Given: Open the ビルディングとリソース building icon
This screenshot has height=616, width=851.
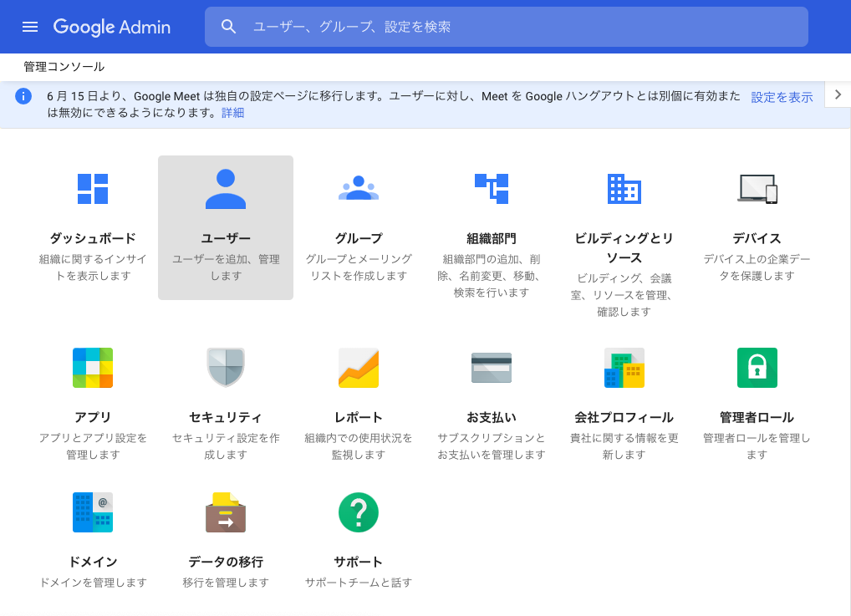Looking at the screenshot, I should (624, 189).
